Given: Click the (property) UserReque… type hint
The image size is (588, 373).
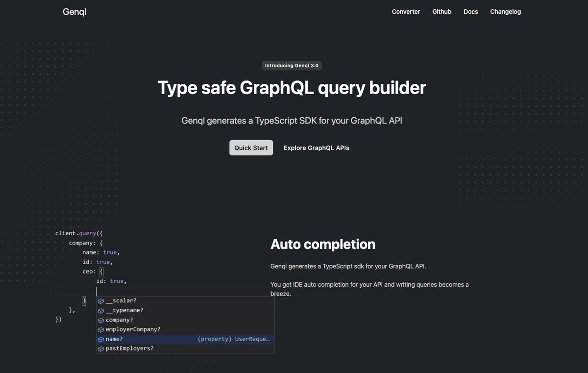Looking at the screenshot, I should click(234, 339).
